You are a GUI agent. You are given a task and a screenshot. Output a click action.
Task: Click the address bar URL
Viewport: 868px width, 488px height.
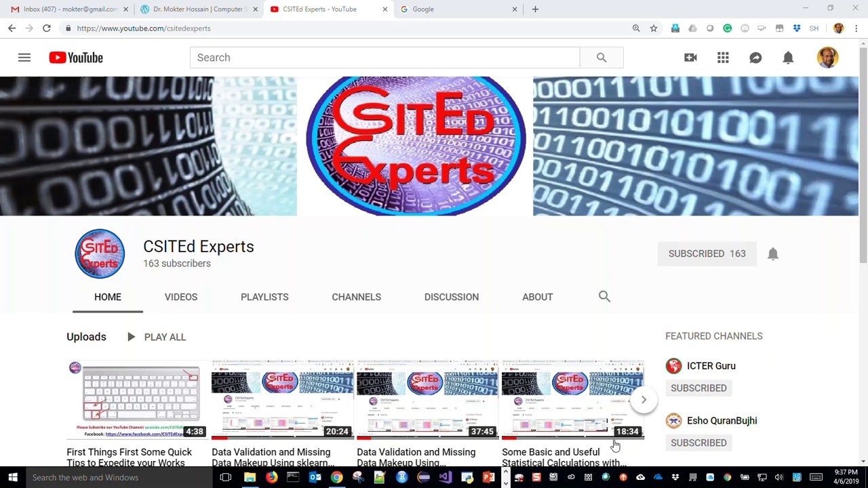[x=144, y=28]
